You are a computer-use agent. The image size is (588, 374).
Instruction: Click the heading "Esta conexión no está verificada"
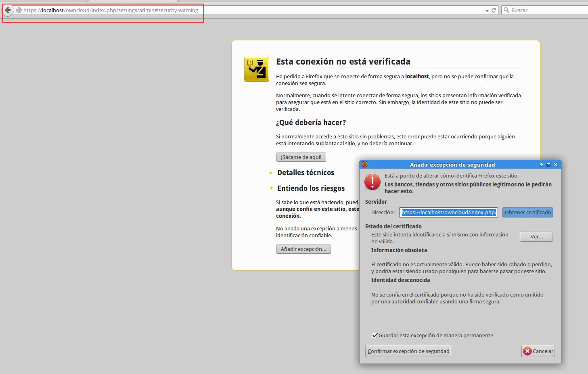(x=343, y=61)
